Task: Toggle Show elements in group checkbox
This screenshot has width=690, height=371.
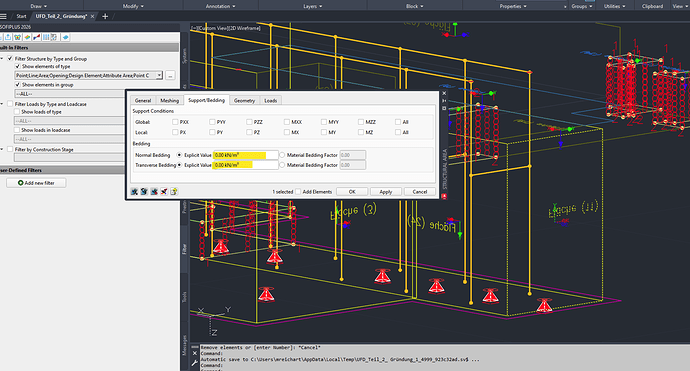Action: tap(18, 84)
